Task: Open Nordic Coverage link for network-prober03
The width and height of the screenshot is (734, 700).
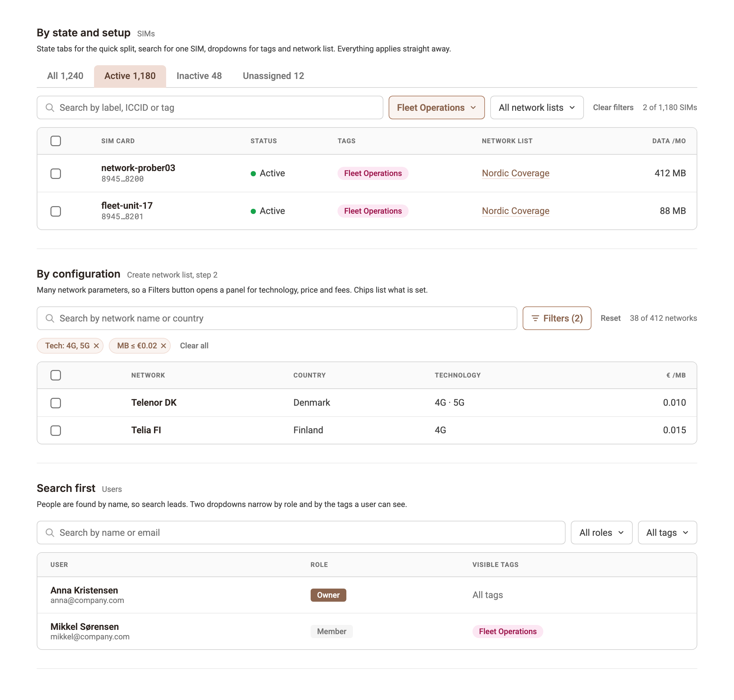Action: pos(515,173)
